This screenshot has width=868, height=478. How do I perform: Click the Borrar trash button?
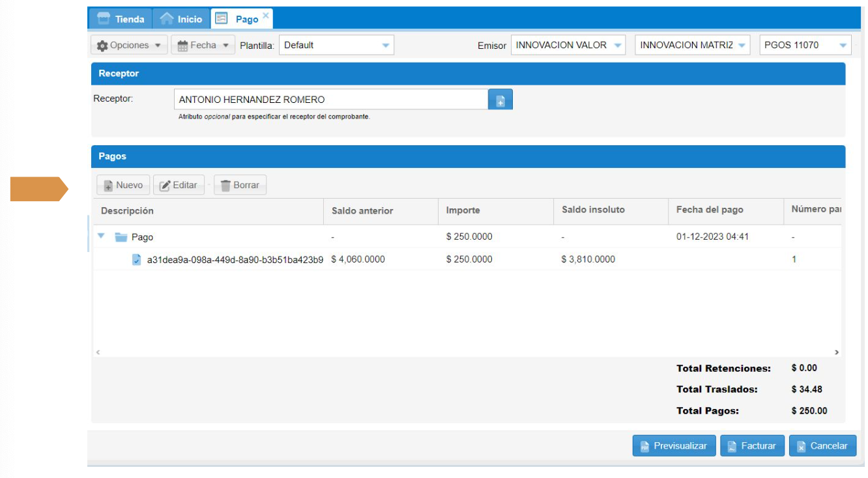240,185
